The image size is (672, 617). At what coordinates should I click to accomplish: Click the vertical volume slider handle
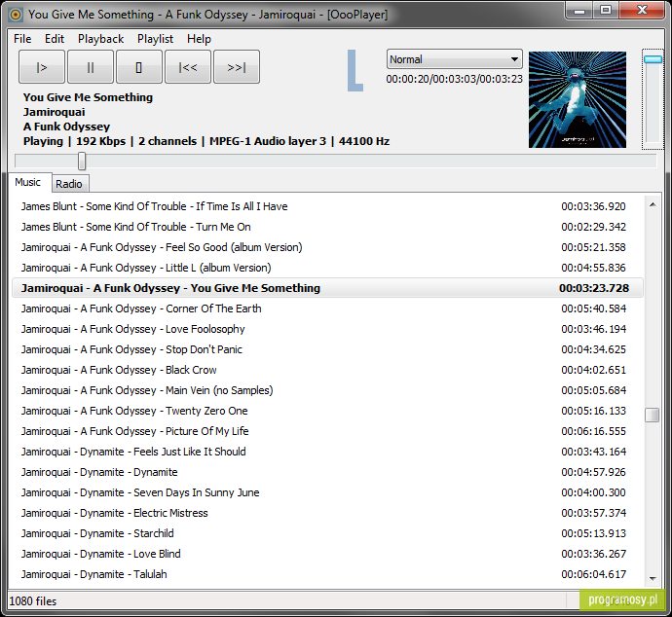tap(653, 59)
